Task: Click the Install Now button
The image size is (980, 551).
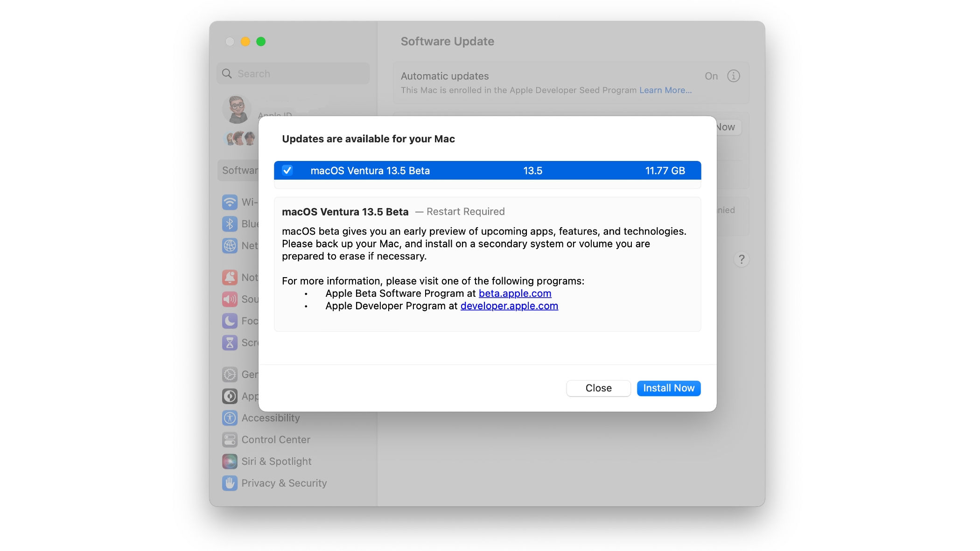Action: click(668, 388)
